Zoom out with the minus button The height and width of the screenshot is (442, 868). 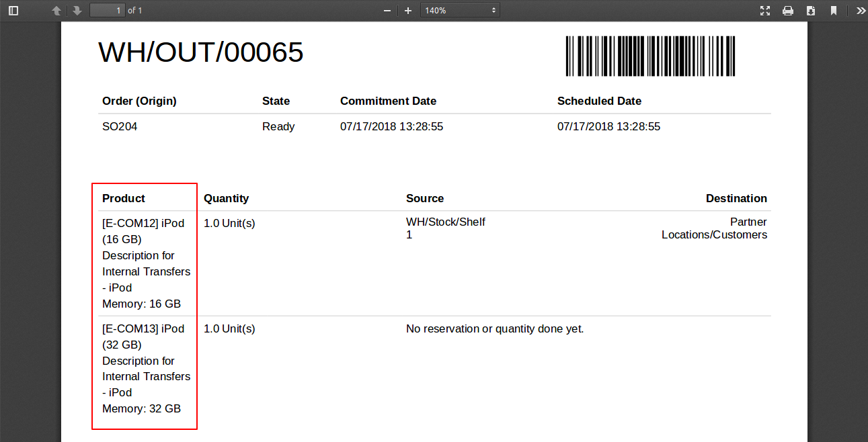[x=387, y=11]
